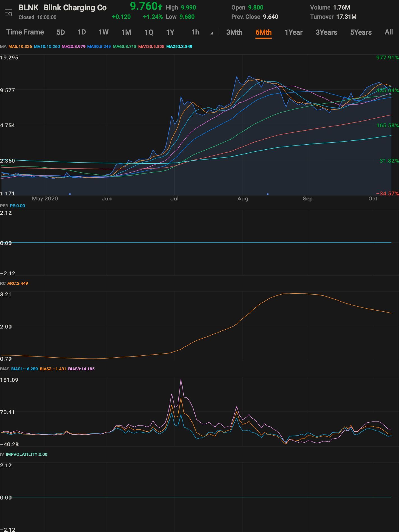Screen dimensions: 399x532
Task: Click the 181.09 BIAS axis label
Action: click(x=9, y=380)
